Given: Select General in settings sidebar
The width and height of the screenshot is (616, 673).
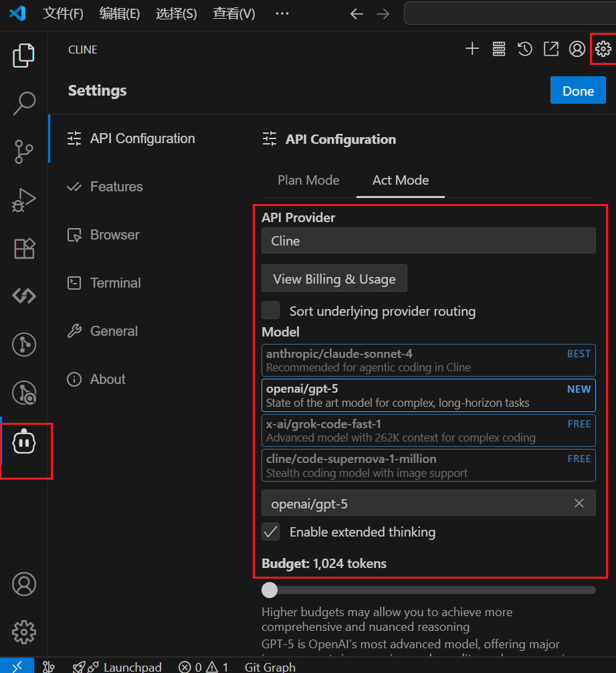Looking at the screenshot, I should 102,331.
